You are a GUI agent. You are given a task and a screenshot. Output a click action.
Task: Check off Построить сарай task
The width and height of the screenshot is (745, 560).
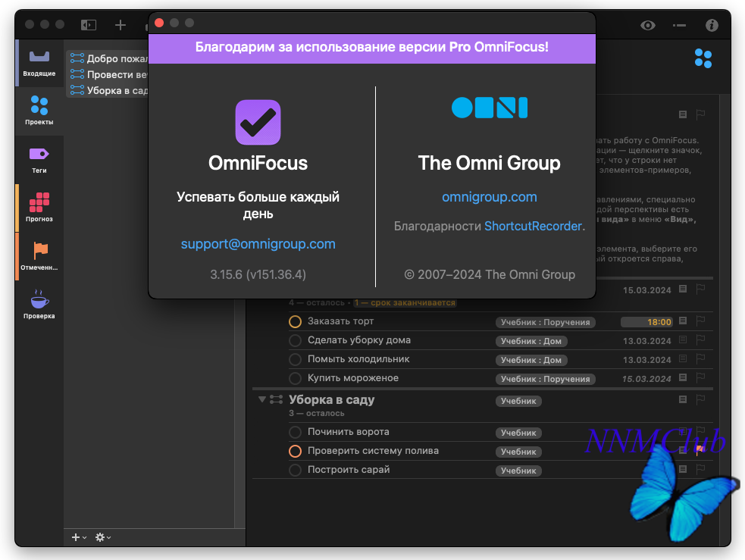295,471
